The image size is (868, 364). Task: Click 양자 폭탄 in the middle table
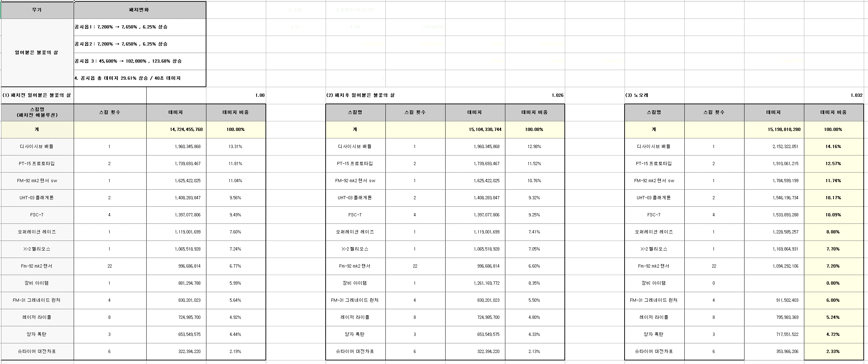(356, 334)
